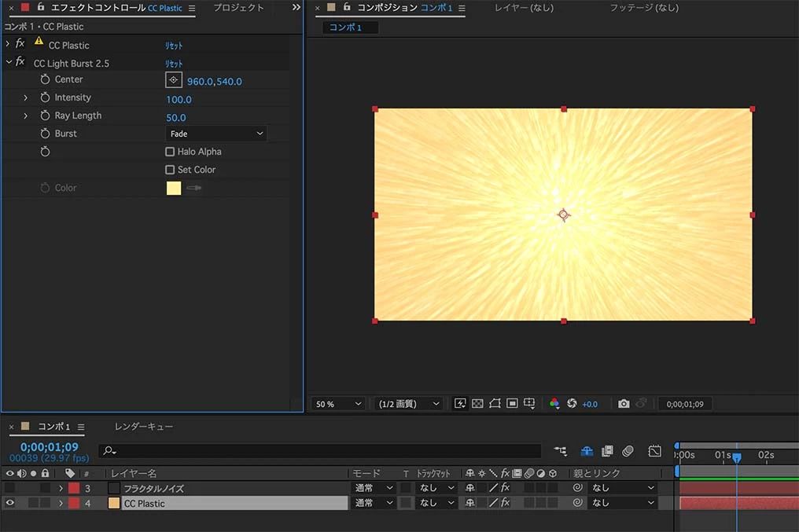Switch to the プロジェクト tab
This screenshot has height=532, width=799.
(x=238, y=8)
